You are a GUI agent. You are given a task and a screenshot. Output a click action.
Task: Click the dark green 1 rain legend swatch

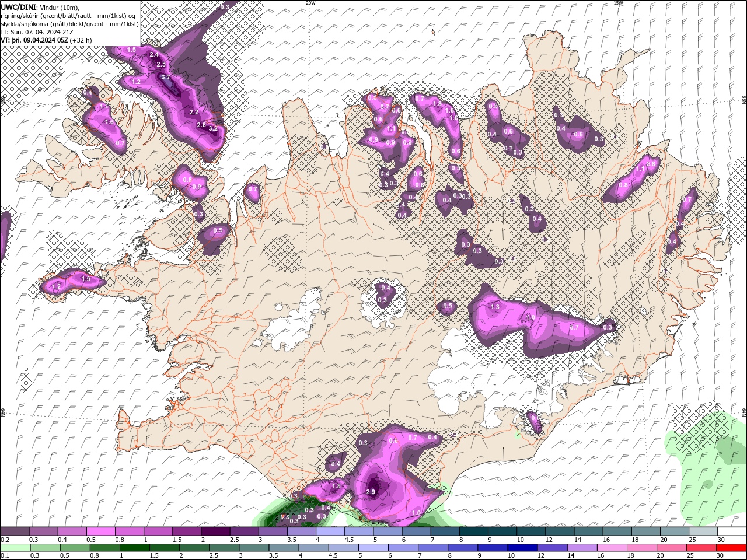[134, 548]
